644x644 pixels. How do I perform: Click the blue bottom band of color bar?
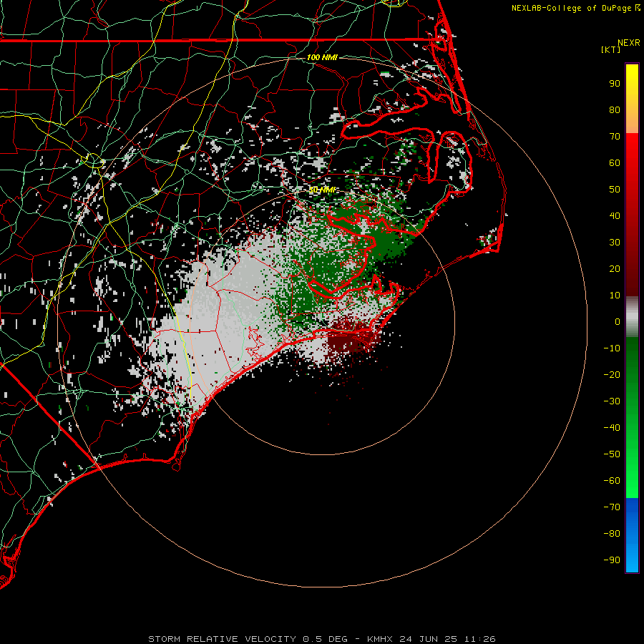pyautogui.click(x=632, y=535)
